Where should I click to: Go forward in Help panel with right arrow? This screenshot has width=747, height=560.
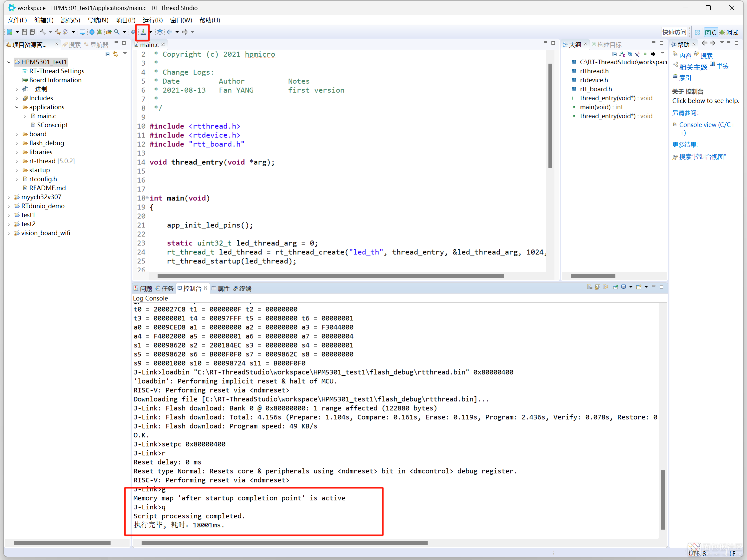(x=712, y=43)
